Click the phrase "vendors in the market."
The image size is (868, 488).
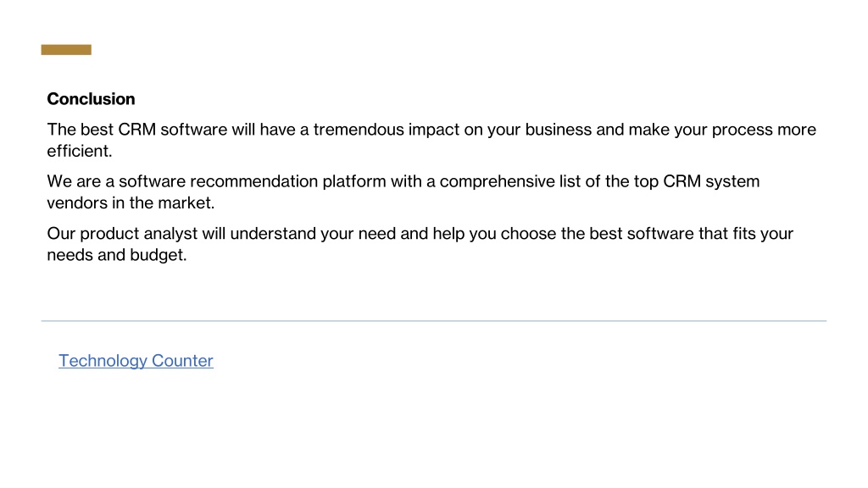point(131,203)
